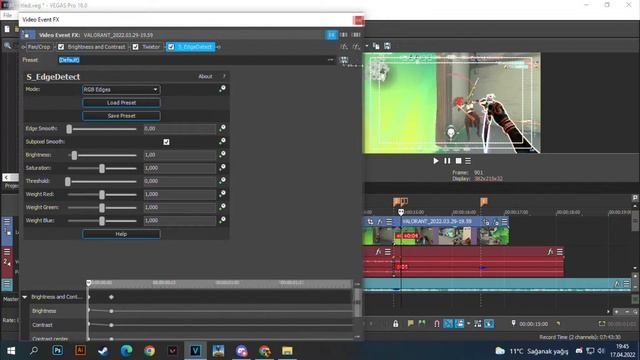
Task: Click the insert marker flag icon
Action: [411, 324]
